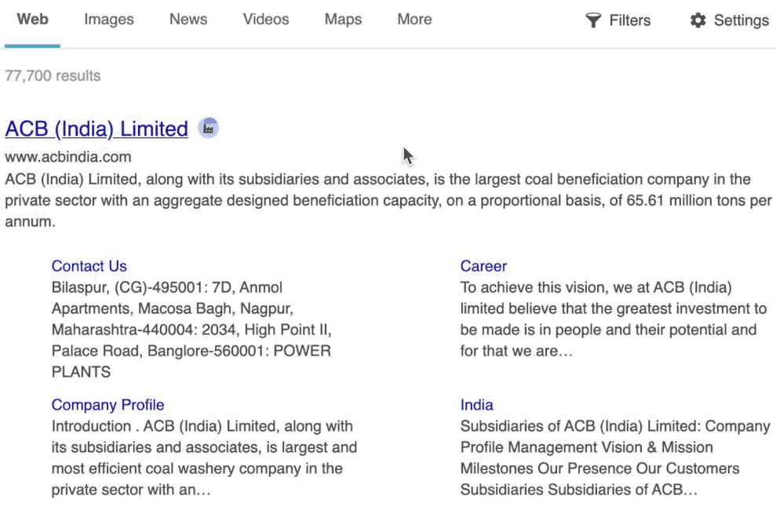The height and width of the screenshot is (532, 776).
Task: Click the snippet starting "ACB (India) Limited, along with its subsidiaries"
Action: pyautogui.click(x=388, y=200)
